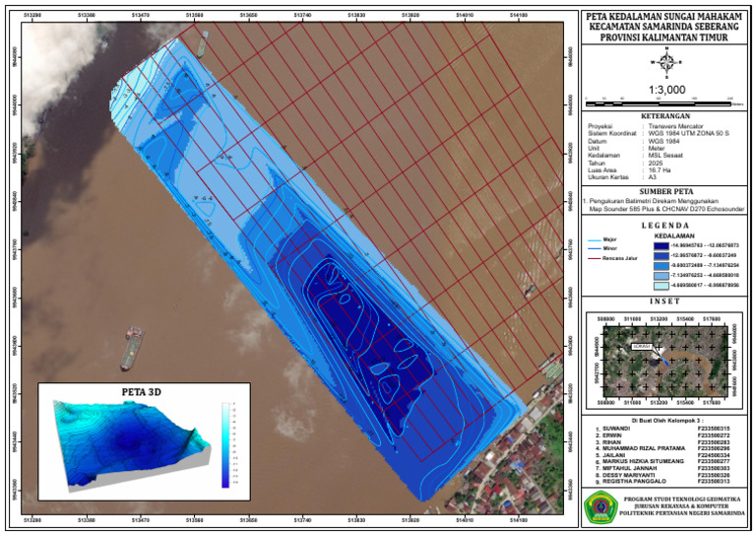This screenshot has height=536, width=756.
Task: Click the Map Sounder 585 Plus echosounder line
Action: pos(666,210)
